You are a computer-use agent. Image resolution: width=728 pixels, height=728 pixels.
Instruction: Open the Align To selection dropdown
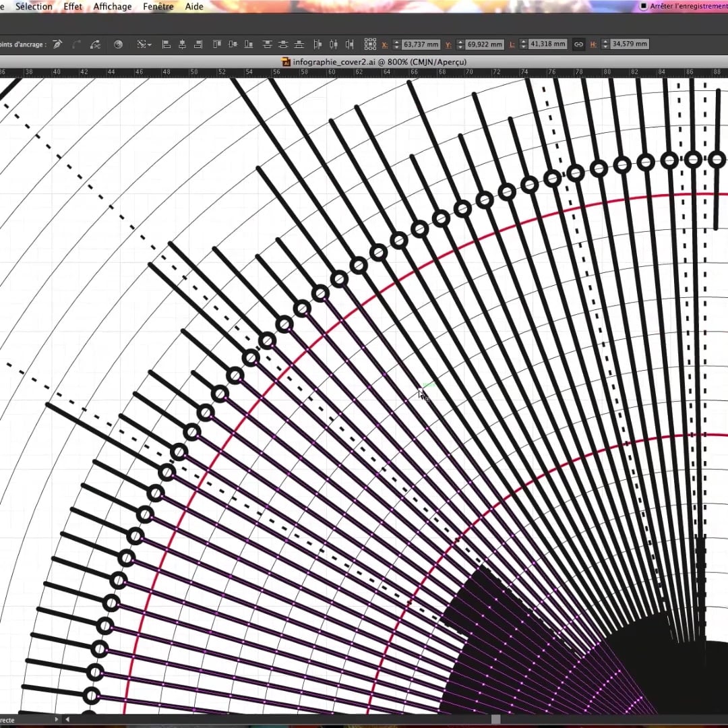(144, 44)
